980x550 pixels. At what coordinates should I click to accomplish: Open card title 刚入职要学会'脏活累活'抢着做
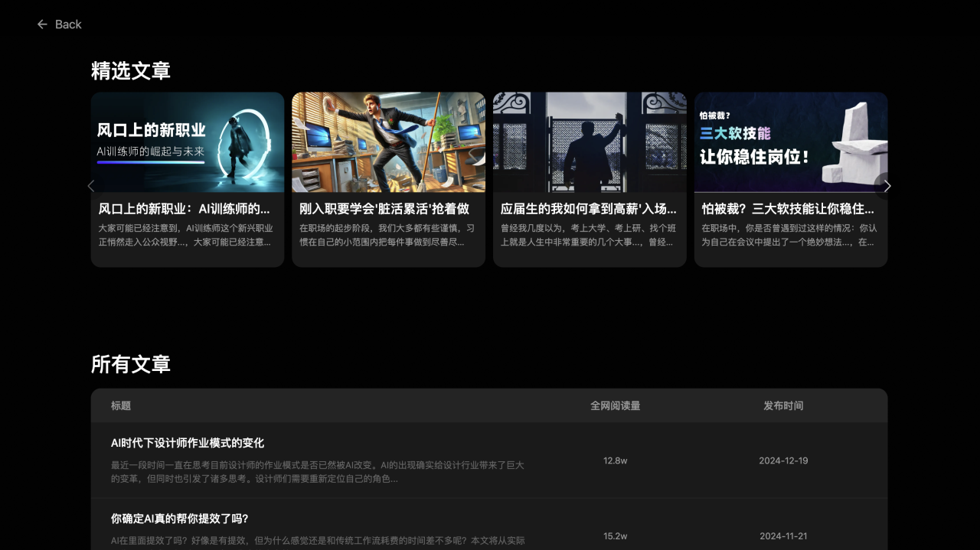tap(384, 209)
